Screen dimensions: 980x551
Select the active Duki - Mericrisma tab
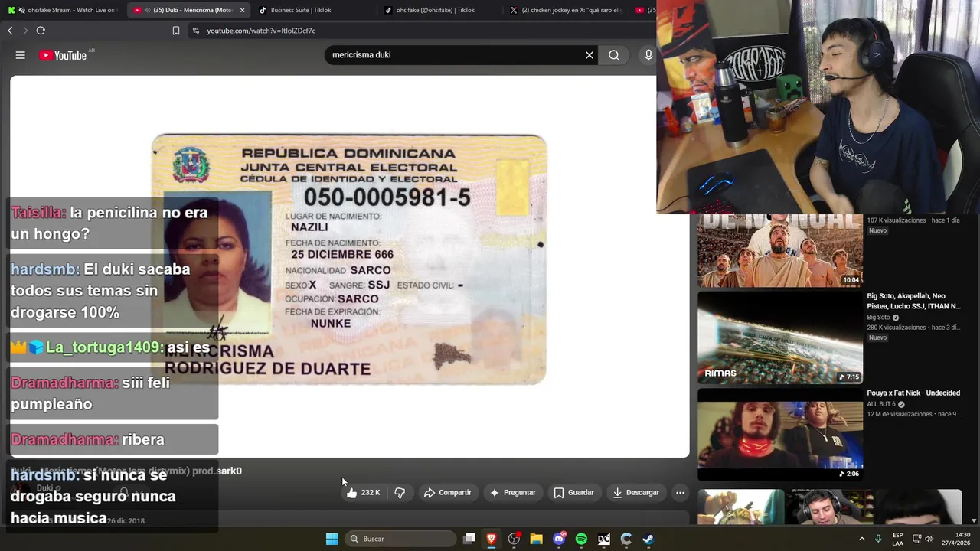(187, 10)
